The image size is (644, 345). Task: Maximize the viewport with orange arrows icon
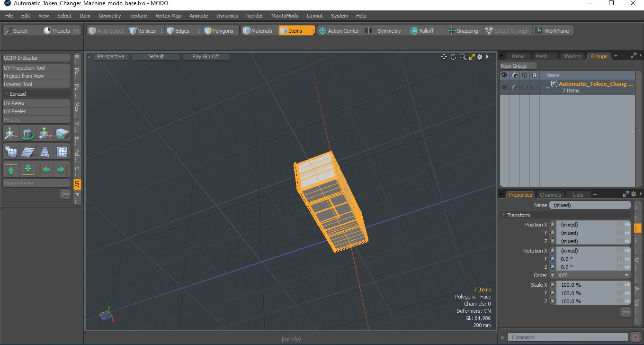(472, 57)
